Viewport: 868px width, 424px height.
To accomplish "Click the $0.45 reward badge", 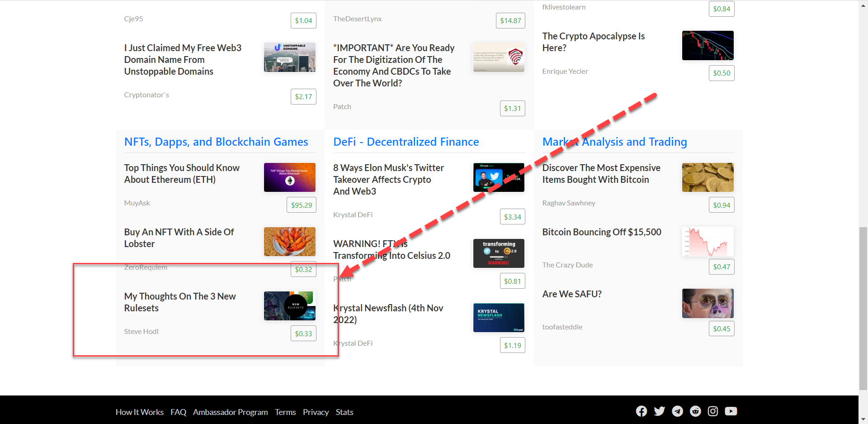I will [x=722, y=329].
